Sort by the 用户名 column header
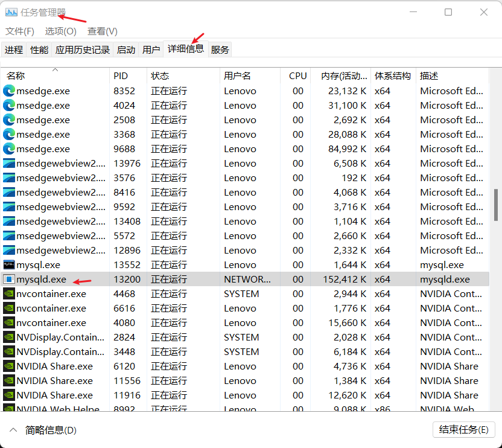502x448 pixels. (x=250, y=76)
